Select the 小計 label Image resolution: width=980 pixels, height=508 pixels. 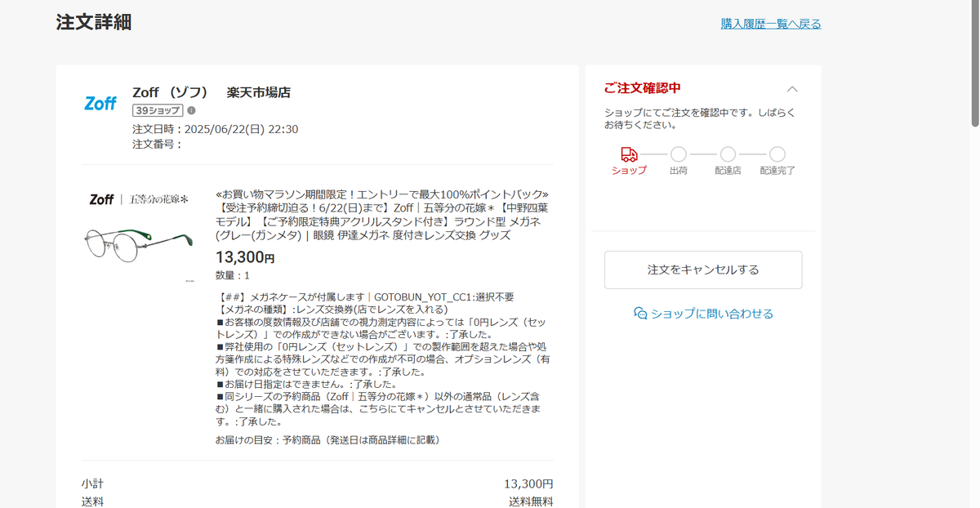coord(92,484)
